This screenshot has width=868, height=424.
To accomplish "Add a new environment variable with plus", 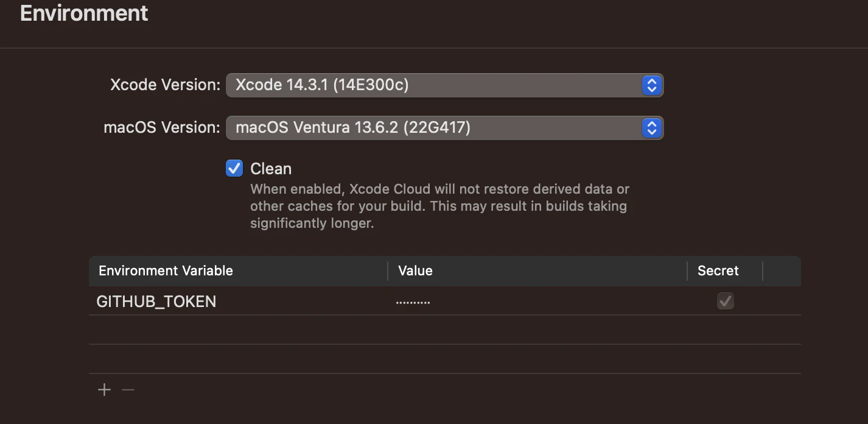I will 105,390.
